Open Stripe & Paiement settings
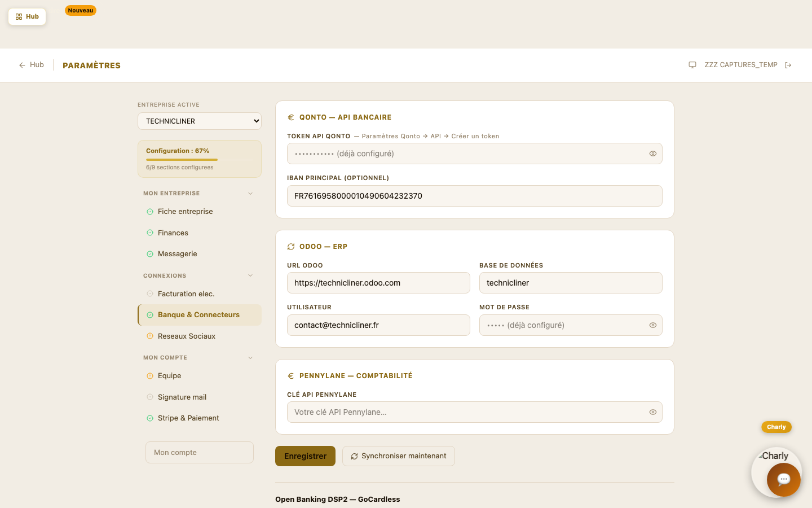This screenshot has height=508, width=812. click(x=200, y=418)
